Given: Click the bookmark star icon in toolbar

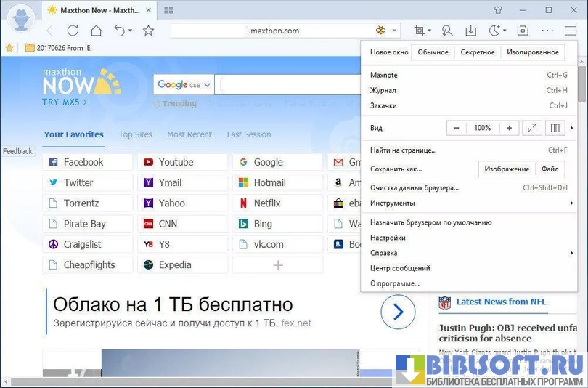Looking at the screenshot, I should tap(149, 31).
